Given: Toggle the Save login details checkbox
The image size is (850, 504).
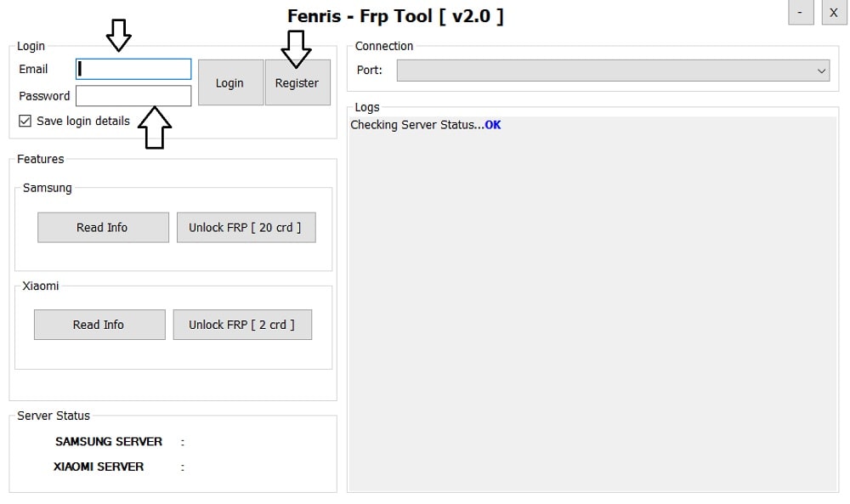Looking at the screenshot, I should click(x=25, y=121).
